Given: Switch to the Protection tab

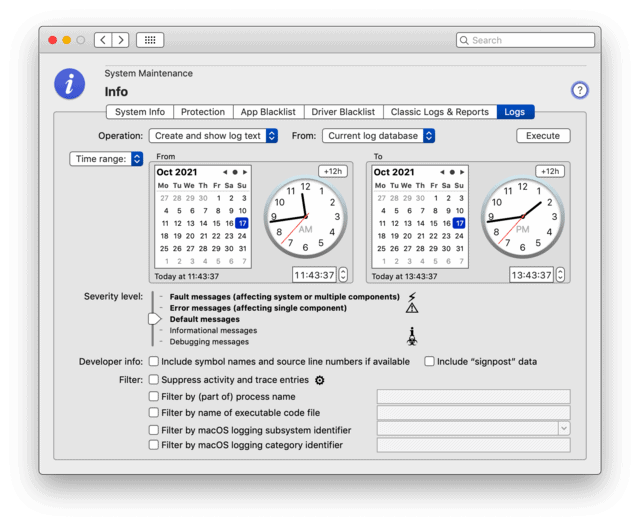Looking at the screenshot, I should (x=203, y=112).
